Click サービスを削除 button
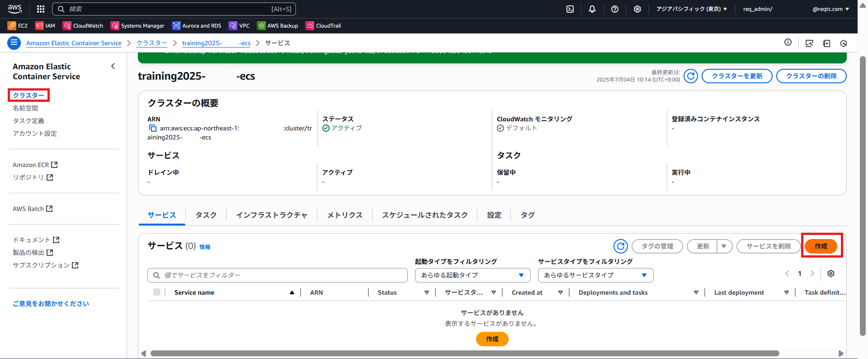Viewport: 868px width, 359px height. click(x=769, y=246)
